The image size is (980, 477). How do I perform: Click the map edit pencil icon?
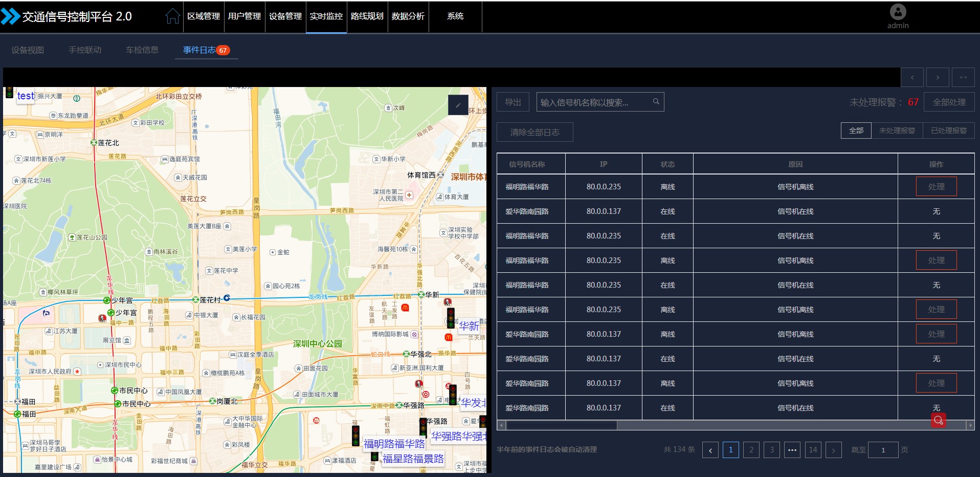pos(458,105)
